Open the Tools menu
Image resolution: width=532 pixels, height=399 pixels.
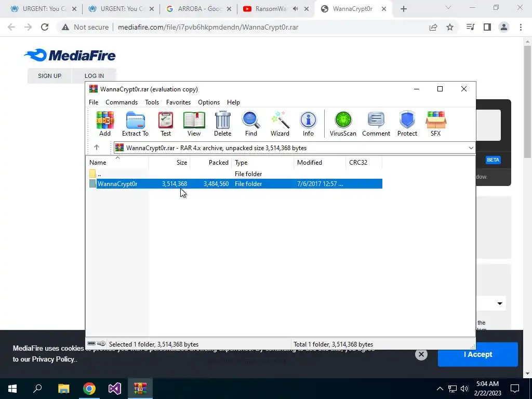coord(152,102)
